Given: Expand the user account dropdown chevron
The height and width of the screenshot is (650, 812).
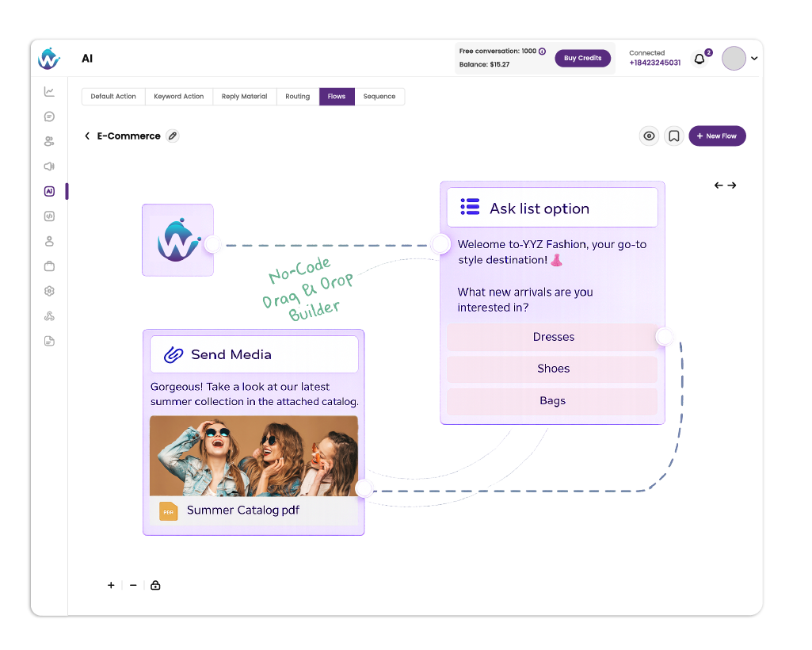Looking at the screenshot, I should click(754, 59).
